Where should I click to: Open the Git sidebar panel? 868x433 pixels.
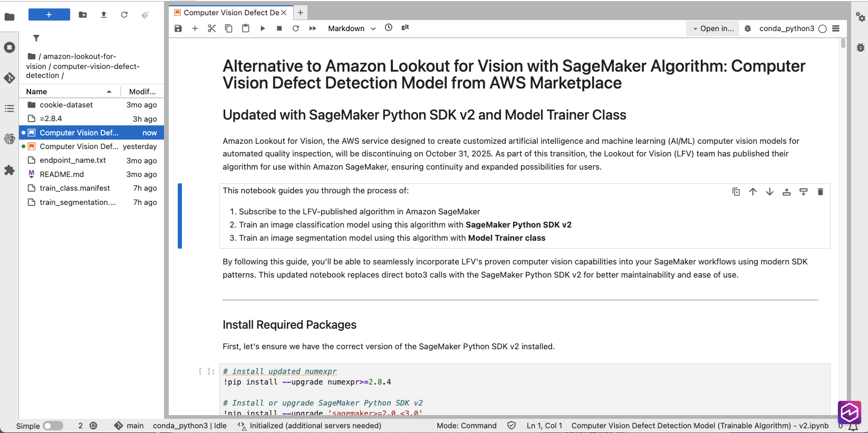pos(9,78)
